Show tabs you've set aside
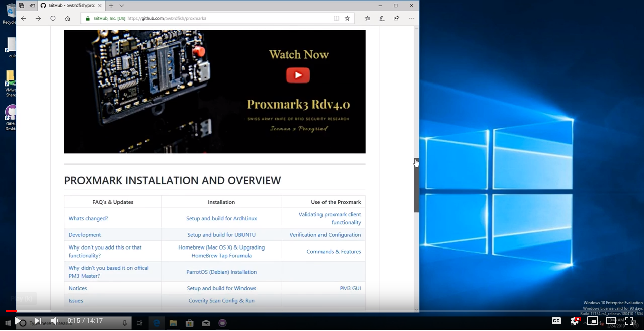This screenshot has height=331, width=644. tap(22, 6)
